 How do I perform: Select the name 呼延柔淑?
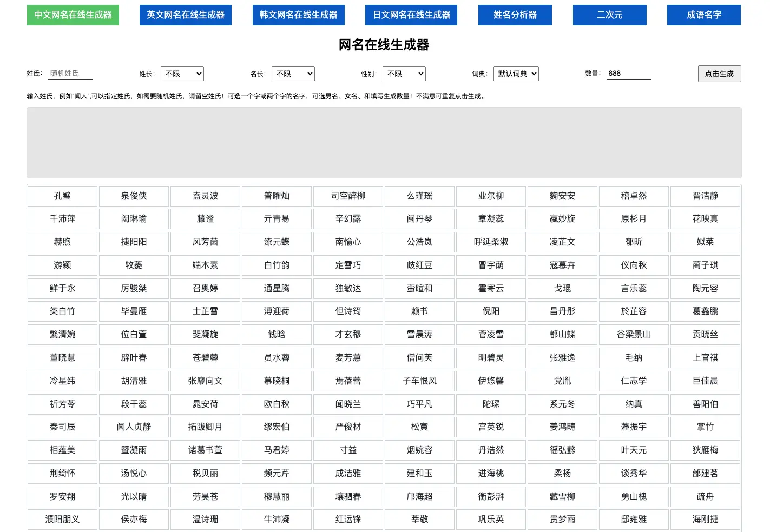tap(491, 242)
